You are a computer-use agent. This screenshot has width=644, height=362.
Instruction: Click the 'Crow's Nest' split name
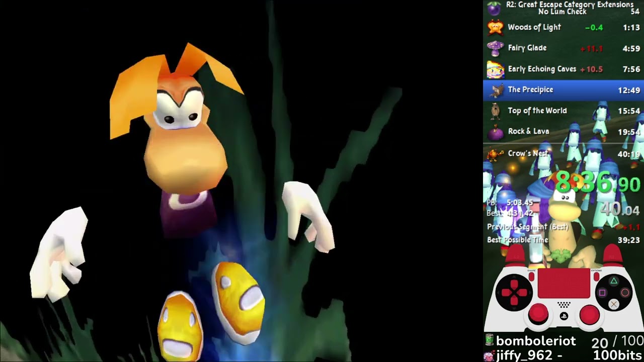click(528, 153)
